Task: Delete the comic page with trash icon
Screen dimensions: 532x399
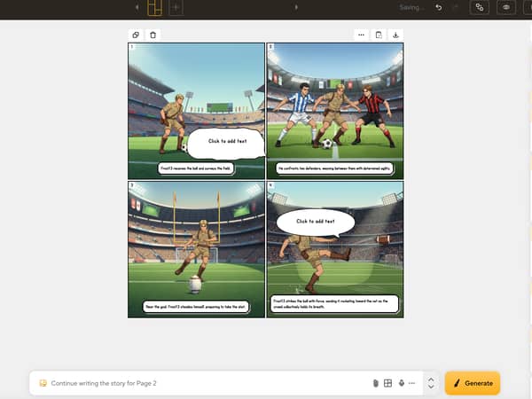Action: click(x=153, y=35)
